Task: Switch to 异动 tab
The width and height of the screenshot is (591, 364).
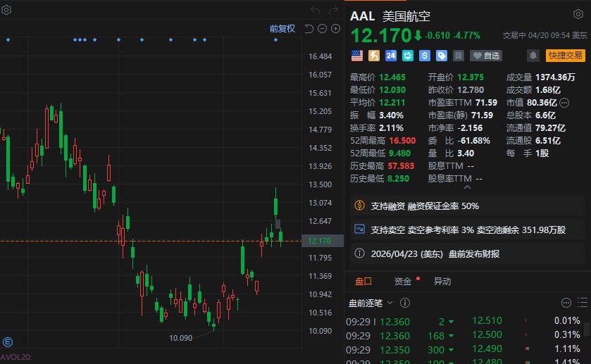Action: point(442,281)
